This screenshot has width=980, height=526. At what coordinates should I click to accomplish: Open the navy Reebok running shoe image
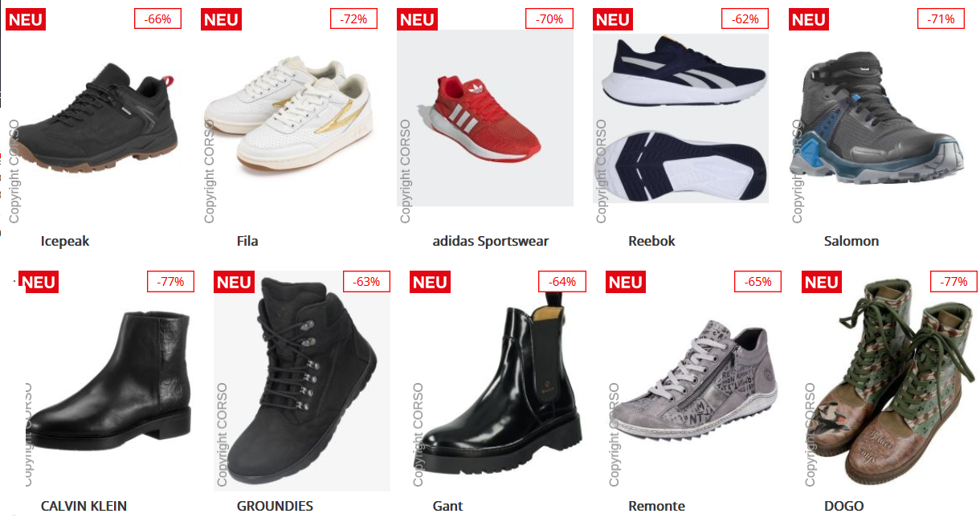(681, 119)
